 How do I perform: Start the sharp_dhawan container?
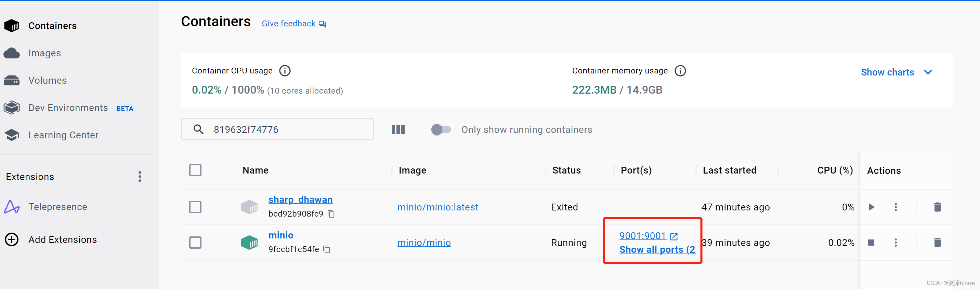pyautogui.click(x=872, y=207)
